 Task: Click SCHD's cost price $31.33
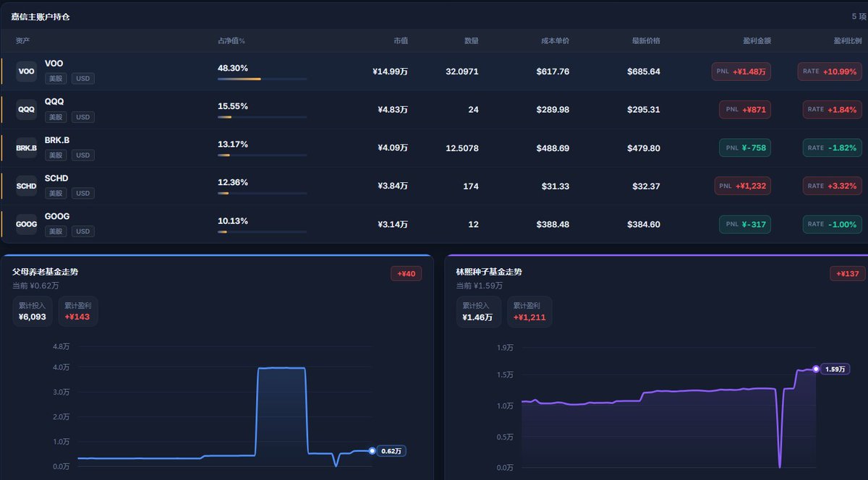click(x=556, y=187)
